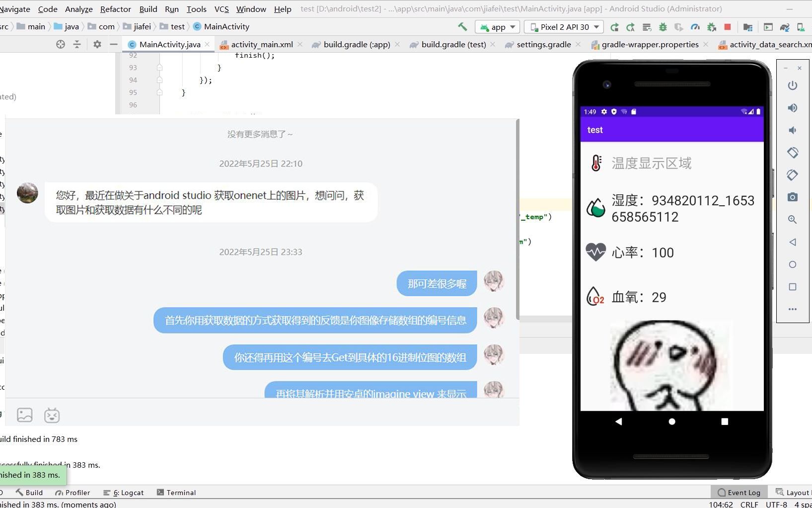Open the Terminal tool window
Screen dimensions: 812x508
click(176, 492)
